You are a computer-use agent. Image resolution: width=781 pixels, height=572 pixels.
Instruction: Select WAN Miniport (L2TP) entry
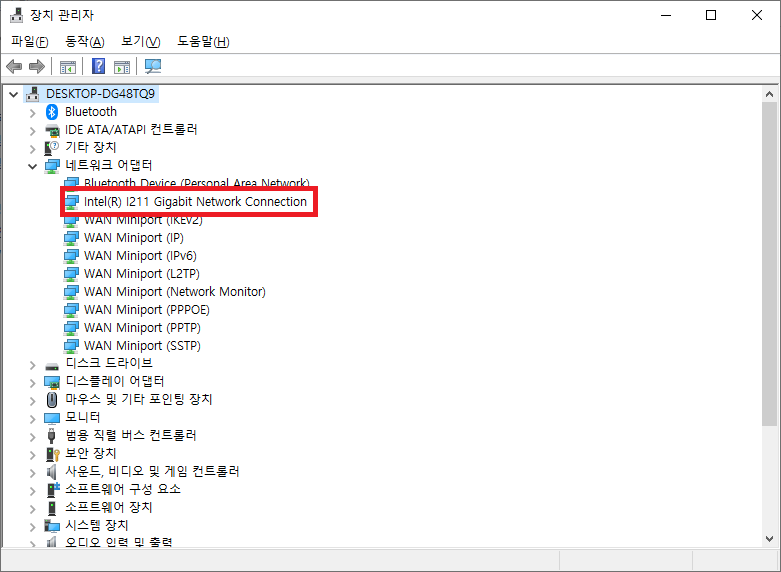141,274
